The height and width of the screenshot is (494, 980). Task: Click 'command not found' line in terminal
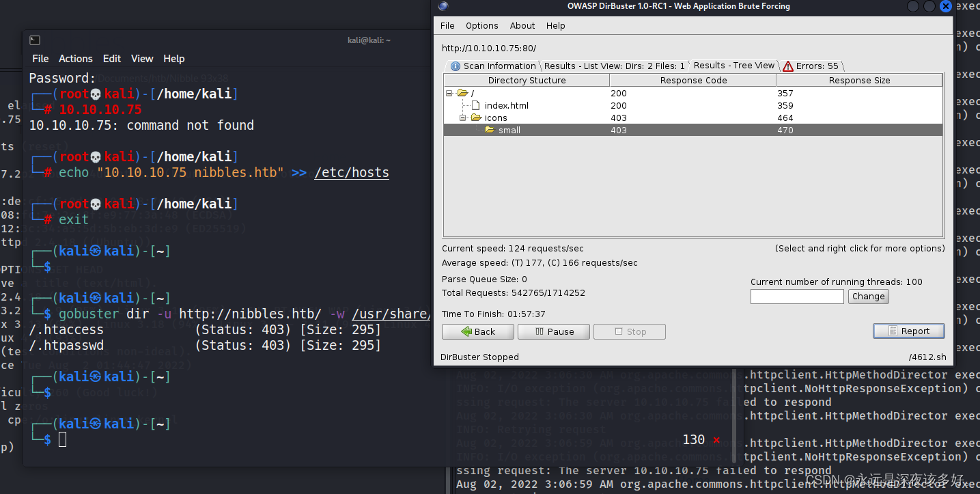tap(141, 126)
